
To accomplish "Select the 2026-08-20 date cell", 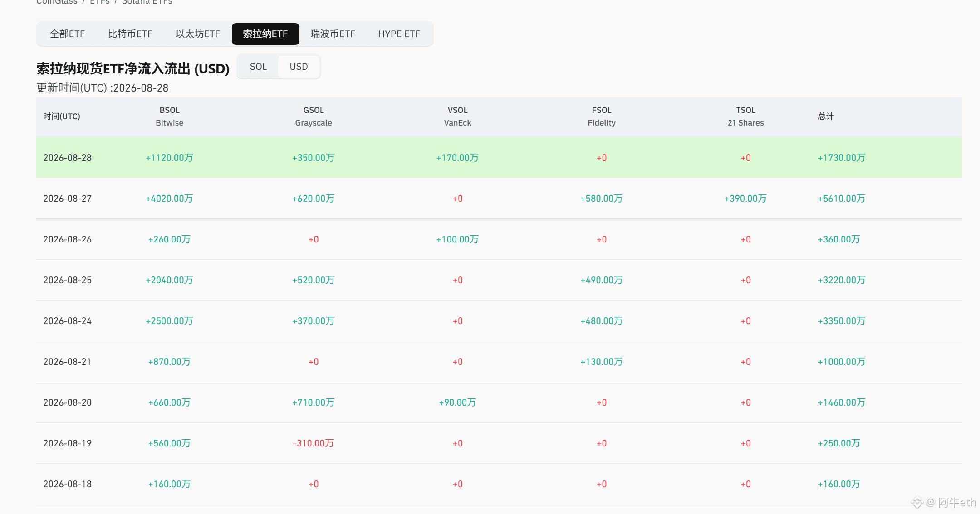I will coord(68,402).
